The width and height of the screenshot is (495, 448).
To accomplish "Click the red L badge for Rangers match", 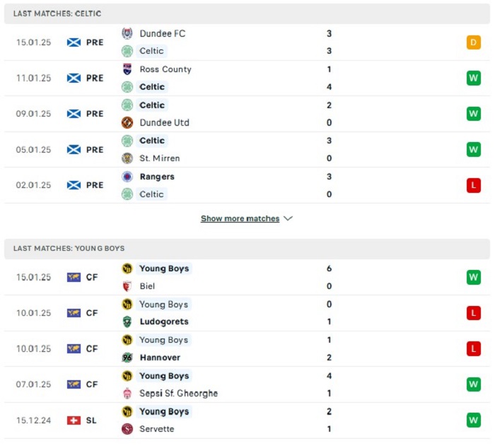I will tap(474, 185).
